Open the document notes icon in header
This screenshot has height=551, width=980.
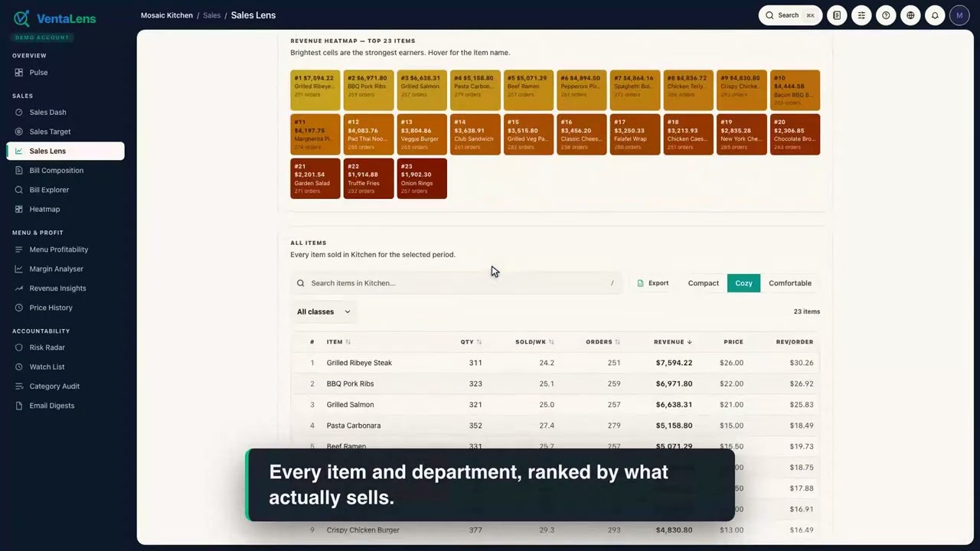(x=837, y=15)
